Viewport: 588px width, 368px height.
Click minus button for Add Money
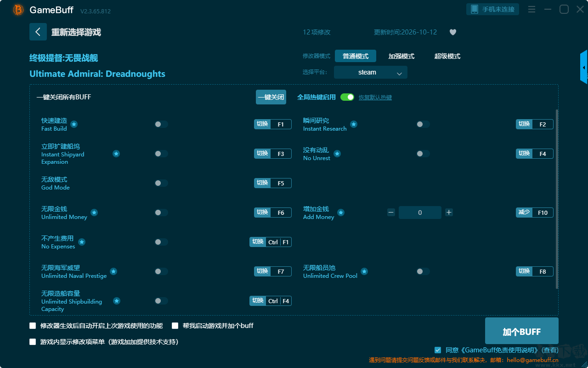[x=391, y=213]
